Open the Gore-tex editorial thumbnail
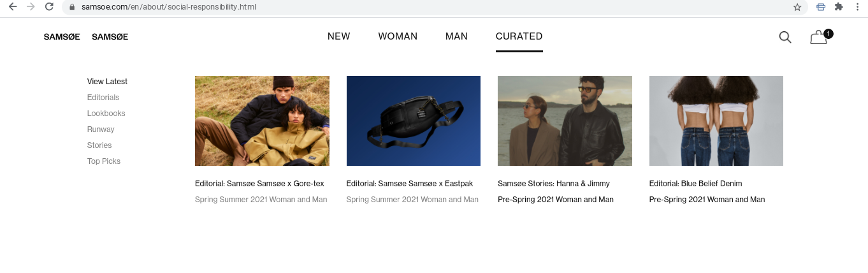Image resolution: width=868 pixels, height=273 pixels. tap(262, 121)
